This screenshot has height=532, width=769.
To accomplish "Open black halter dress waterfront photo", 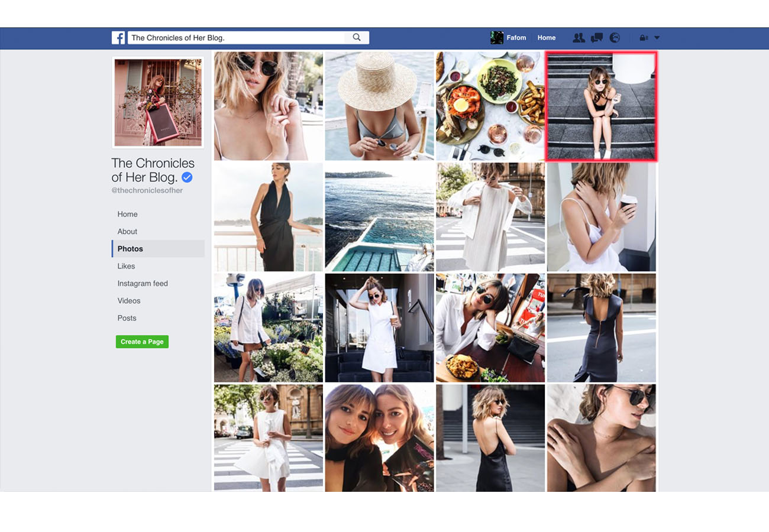I will [269, 217].
